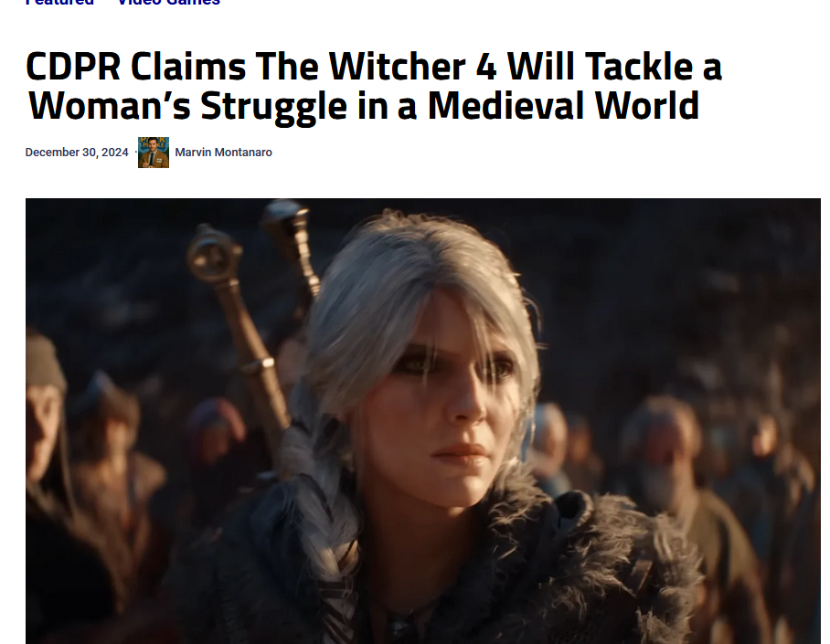Click the December 30, 2024 publish date

pyautogui.click(x=77, y=153)
